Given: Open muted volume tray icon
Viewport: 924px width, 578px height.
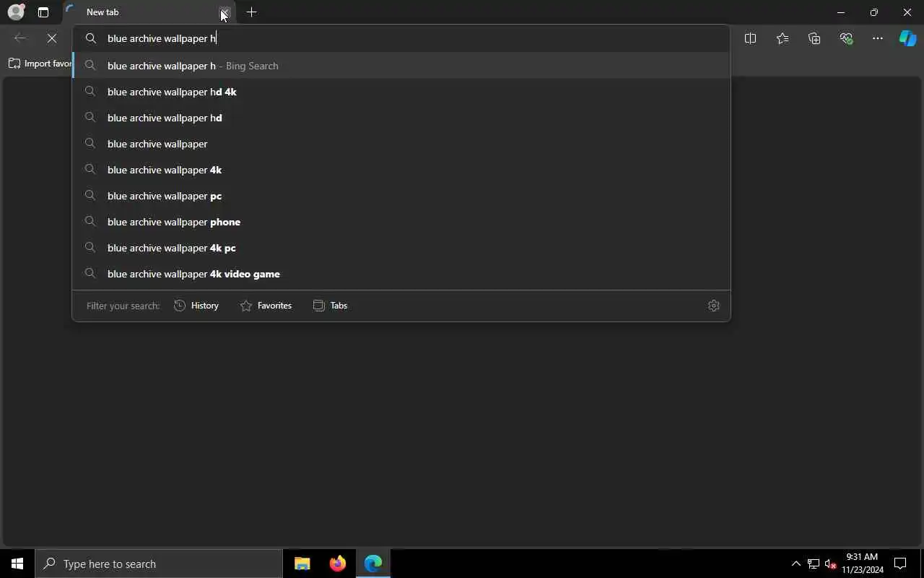Looking at the screenshot, I should click(x=831, y=564).
